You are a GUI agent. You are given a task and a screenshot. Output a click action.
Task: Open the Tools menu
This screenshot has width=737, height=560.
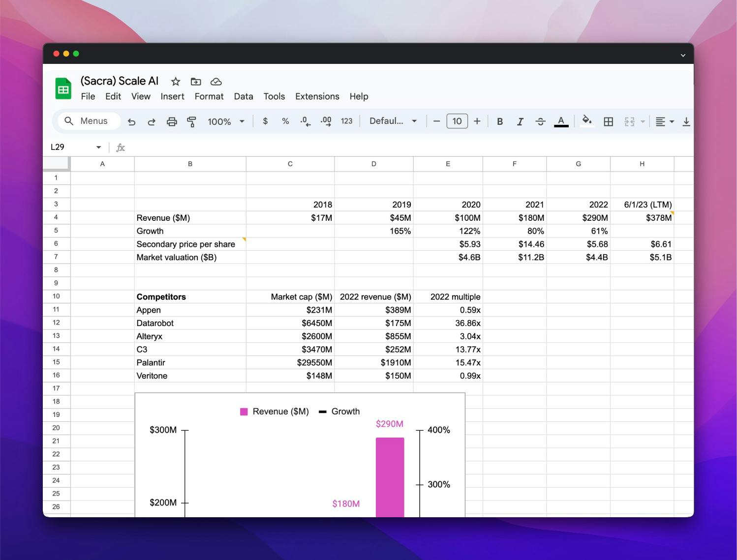274,96
